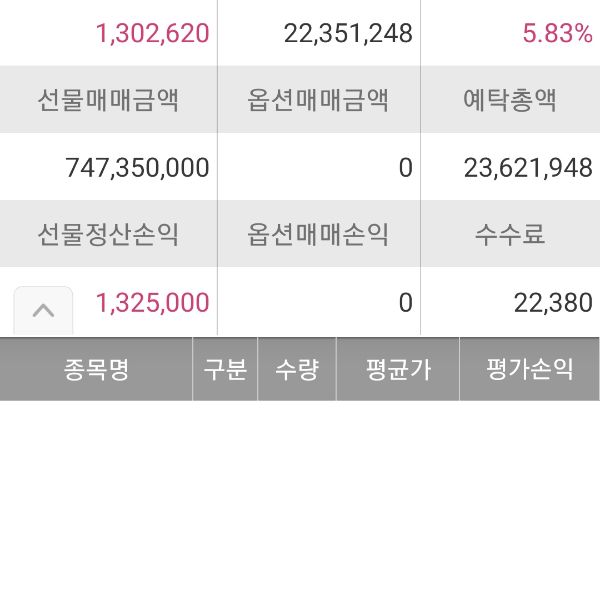The width and height of the screenshot is (600, 600).
Task: Tap the 5.83% return rate value
Action: tap(557, 33)
